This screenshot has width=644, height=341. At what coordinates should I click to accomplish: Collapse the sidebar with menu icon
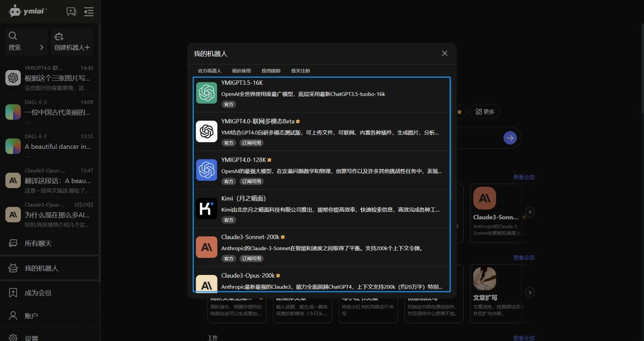tap(89, 11)
